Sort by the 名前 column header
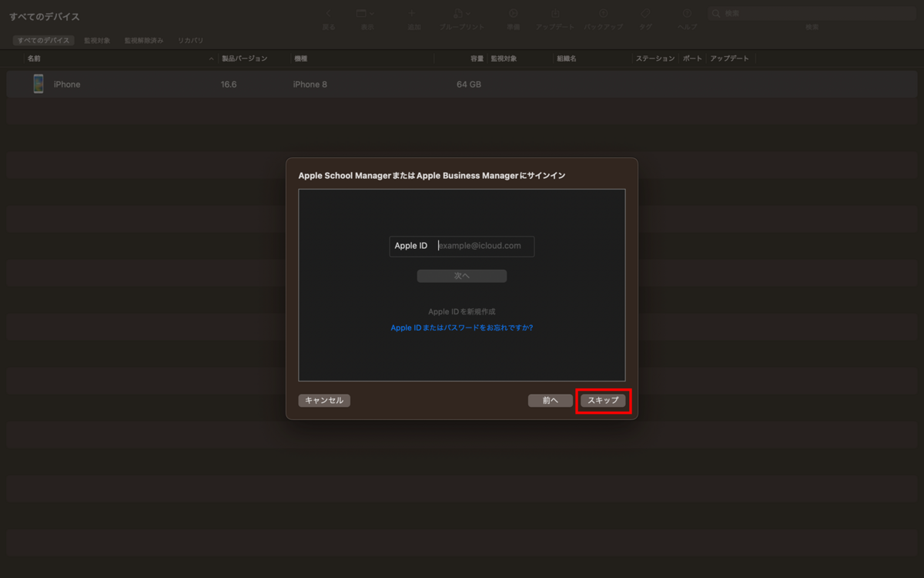The height and width of the screenshot is (578, 924). (x=120, y=59)
